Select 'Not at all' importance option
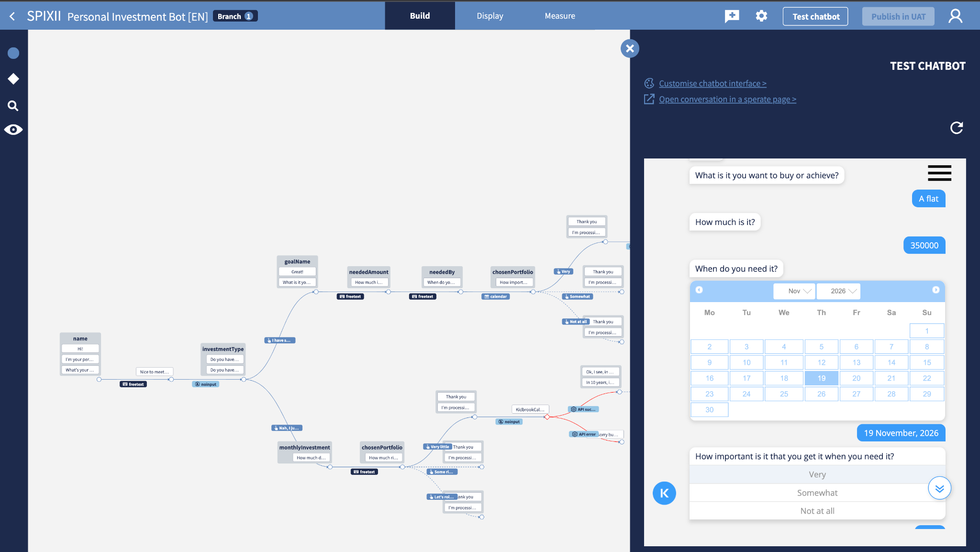This screenshot has width=980, height=552. point(817,510)
